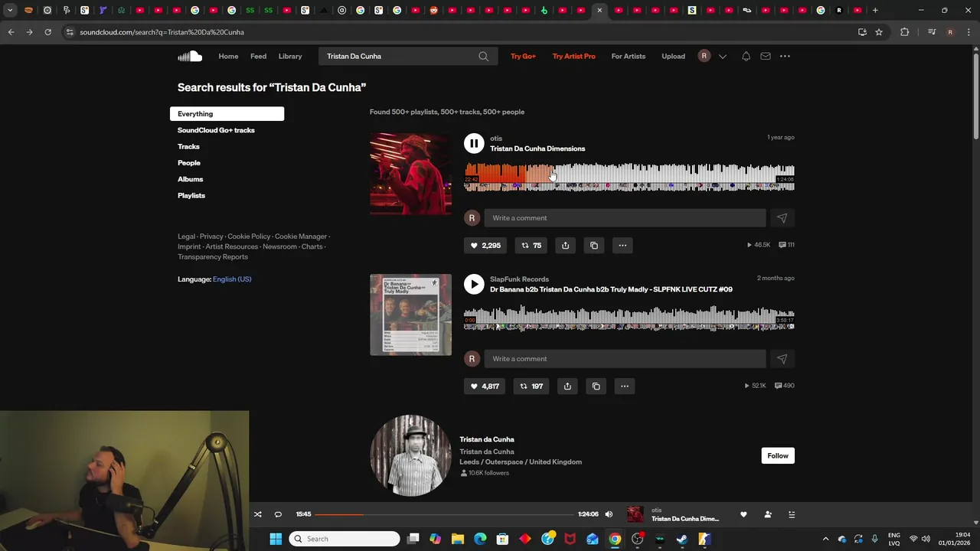
Task: Open more options for Dimensions track
Action: click(622, 245)
